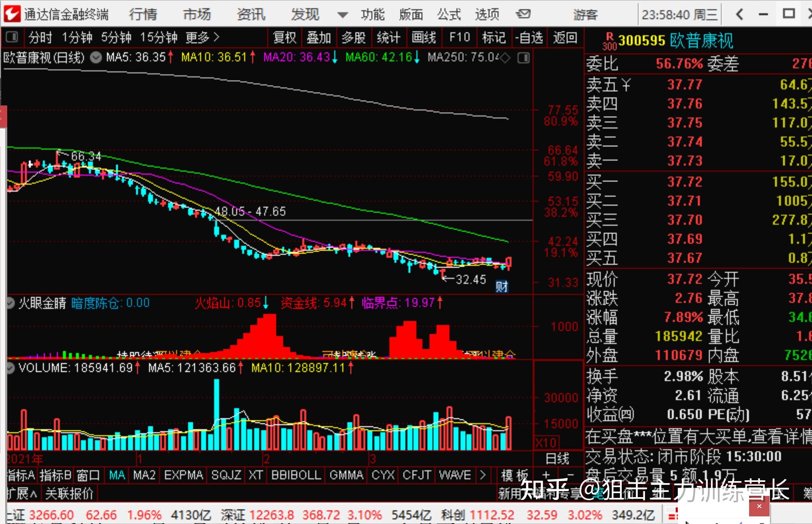Screen dimensions: 812x524
Task: Click the 游客 guest account label
Action: [585, 15]
